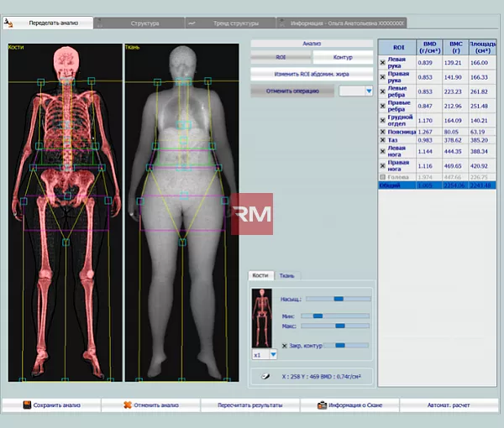Click the BMD (г/см²) column header
The height and width of the screenshot is (428, 504).
(430, 48)
